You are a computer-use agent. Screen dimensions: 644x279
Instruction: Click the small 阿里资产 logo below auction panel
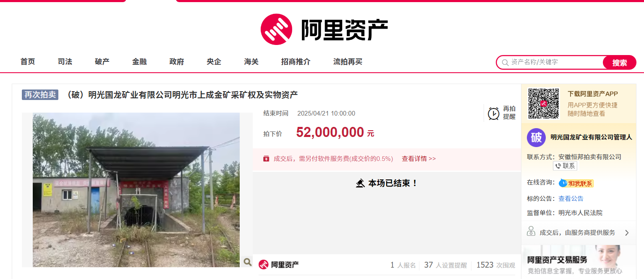tap(278, 265)
